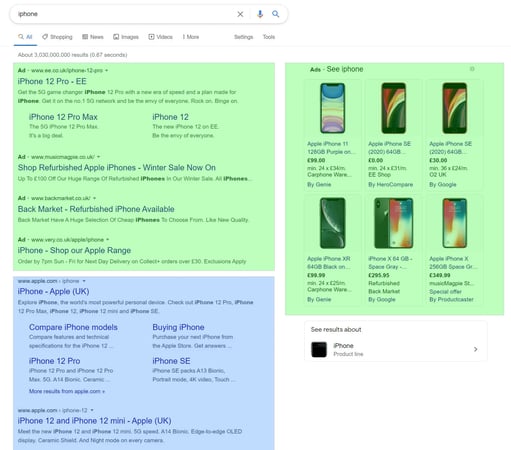The width and height of the screenshot is (511, 450).
Task: Open the Buying iPhone sitelink
Action: [x=178, y=327]
